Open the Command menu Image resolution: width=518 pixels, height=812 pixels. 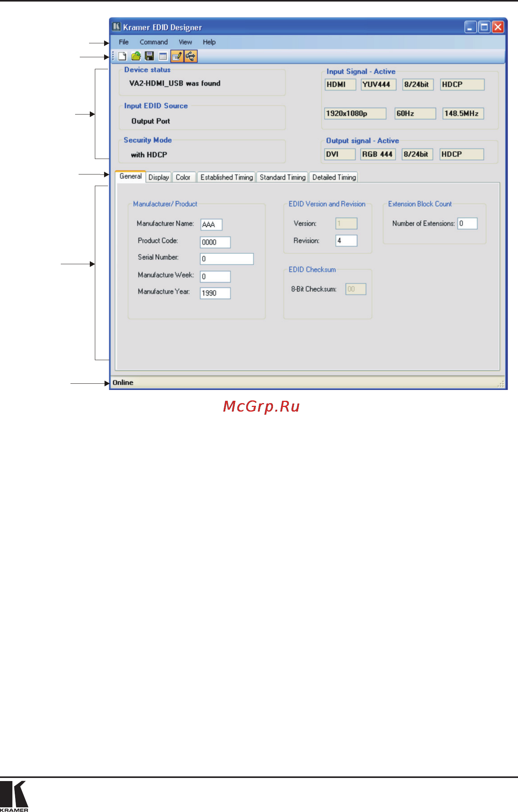point(154,42)
